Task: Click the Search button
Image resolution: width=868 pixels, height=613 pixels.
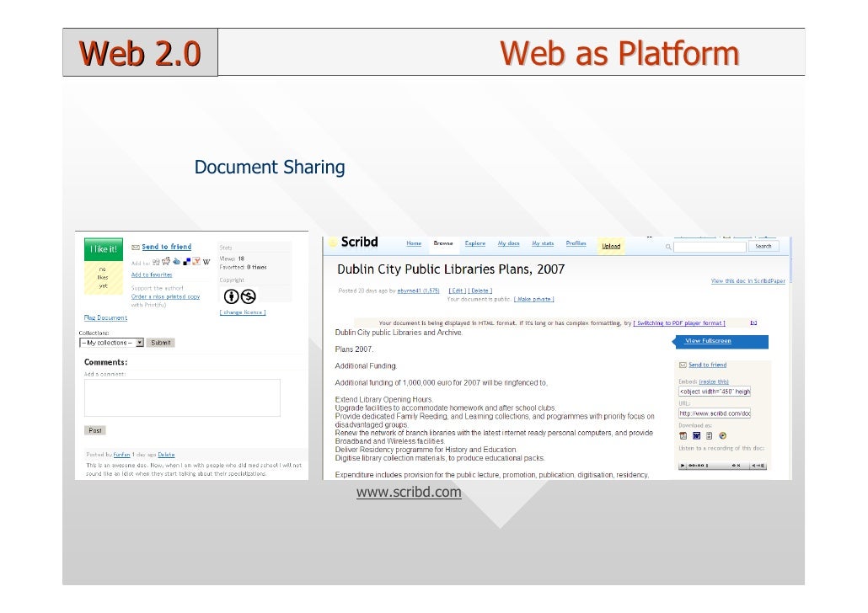Action: coord(764,246)
